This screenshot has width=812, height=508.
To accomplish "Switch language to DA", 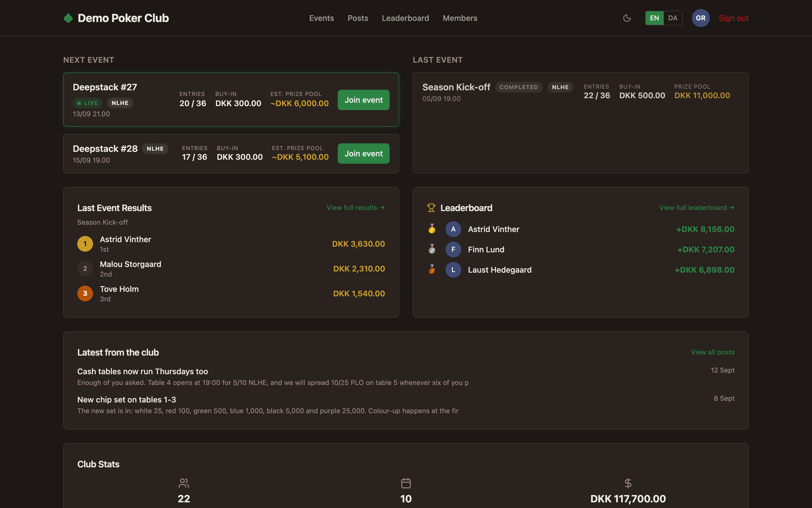I will pos(673,18).
